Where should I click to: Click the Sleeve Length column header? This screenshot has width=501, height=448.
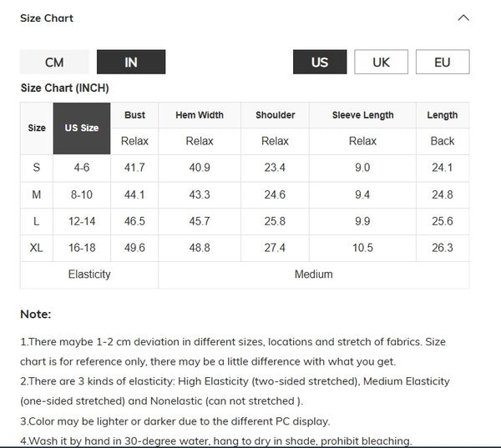coord(362,115)
